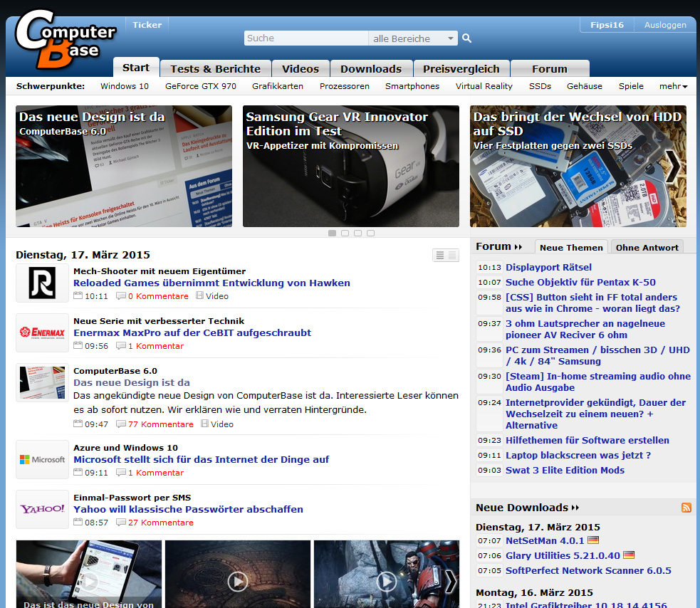The width and height of the screenshot is (700, 608).
Task: Open Microsoft Internet der Dinge article
Action: 201,460
